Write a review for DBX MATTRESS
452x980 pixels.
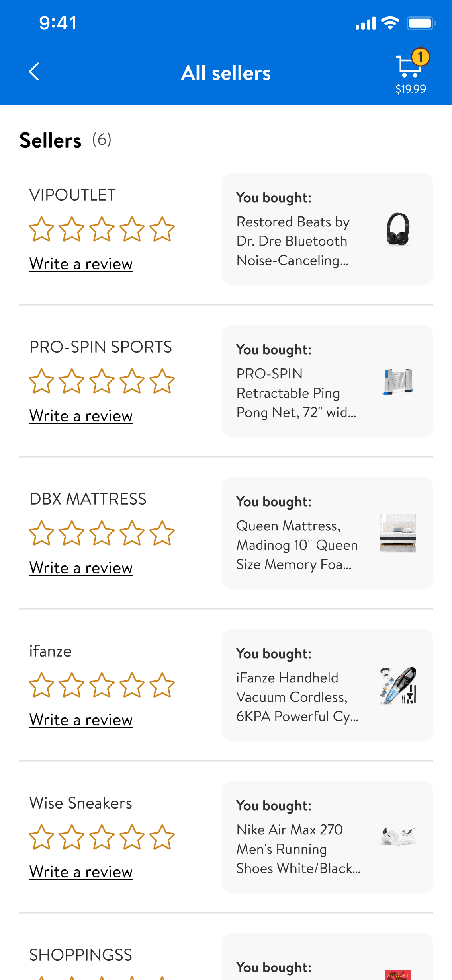click(81, 568)
